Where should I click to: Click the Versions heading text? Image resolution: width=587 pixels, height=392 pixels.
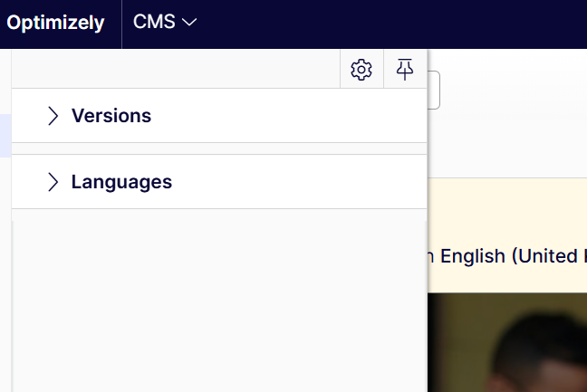[111, 116]
